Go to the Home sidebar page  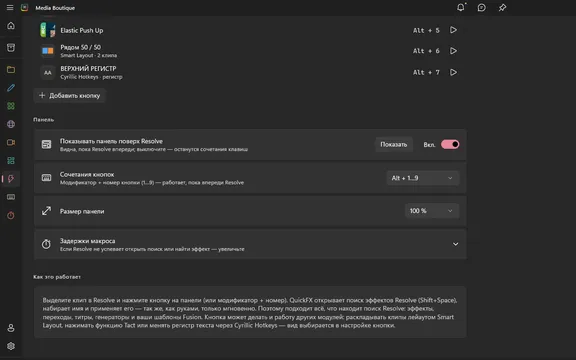(x=11, y=26)
